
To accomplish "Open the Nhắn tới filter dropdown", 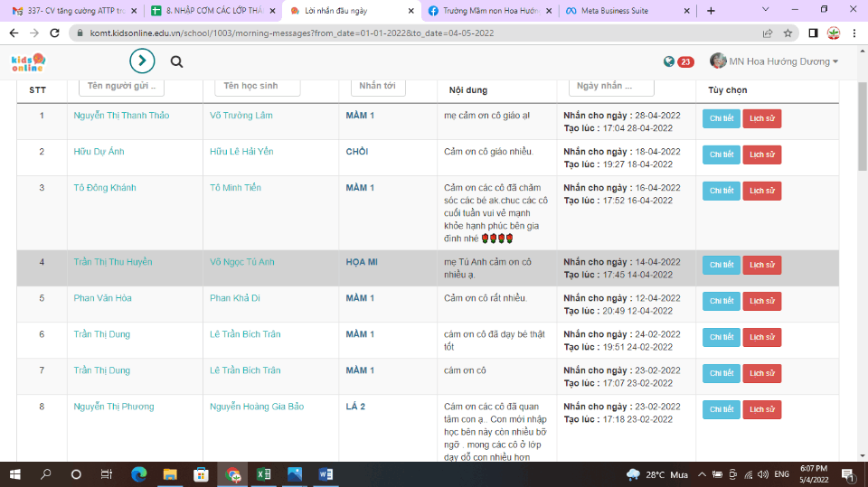I will [378, 86].
